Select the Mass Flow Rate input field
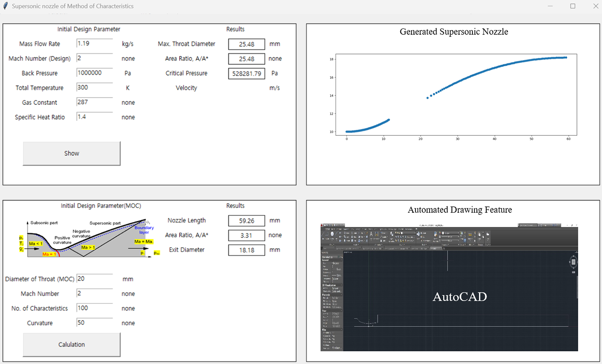Viewport: 602px width, 364px height. point(95,43)
